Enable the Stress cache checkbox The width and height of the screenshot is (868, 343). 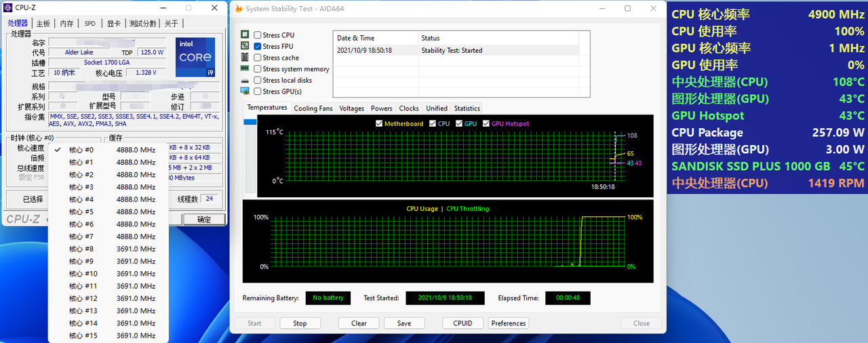[258, 58]
